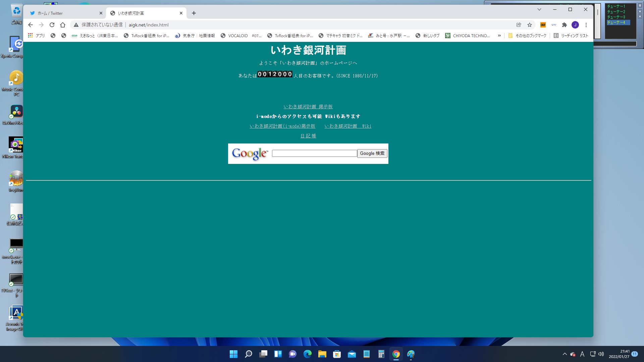Open the clock and date 21:41
The height and width of the screenshot is (362, 644).
[x=620, y=354]
